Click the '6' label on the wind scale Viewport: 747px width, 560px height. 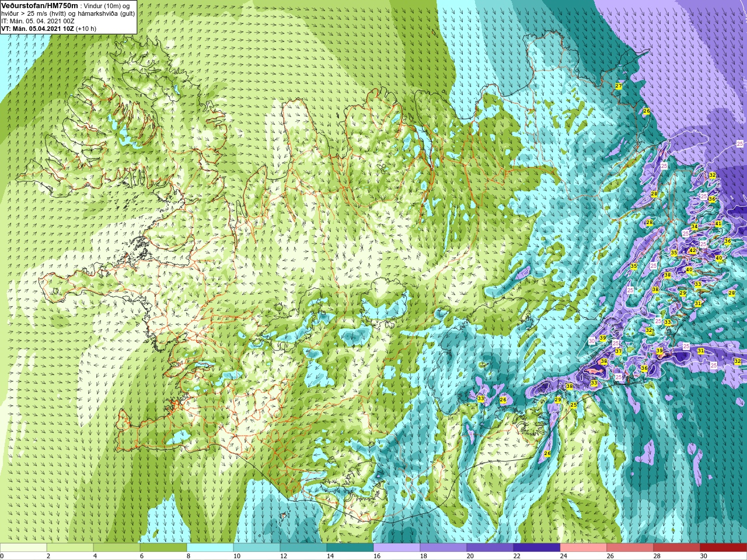142,556
